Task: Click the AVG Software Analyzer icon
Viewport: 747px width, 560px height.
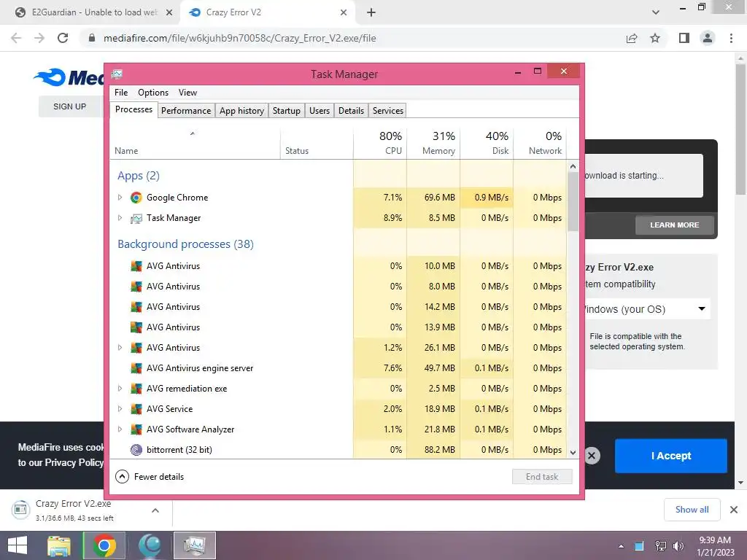Action: point(136,429)
